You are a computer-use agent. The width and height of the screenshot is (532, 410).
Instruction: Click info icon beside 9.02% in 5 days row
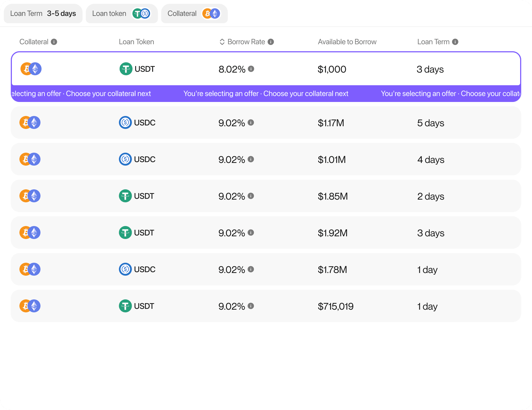251,122
